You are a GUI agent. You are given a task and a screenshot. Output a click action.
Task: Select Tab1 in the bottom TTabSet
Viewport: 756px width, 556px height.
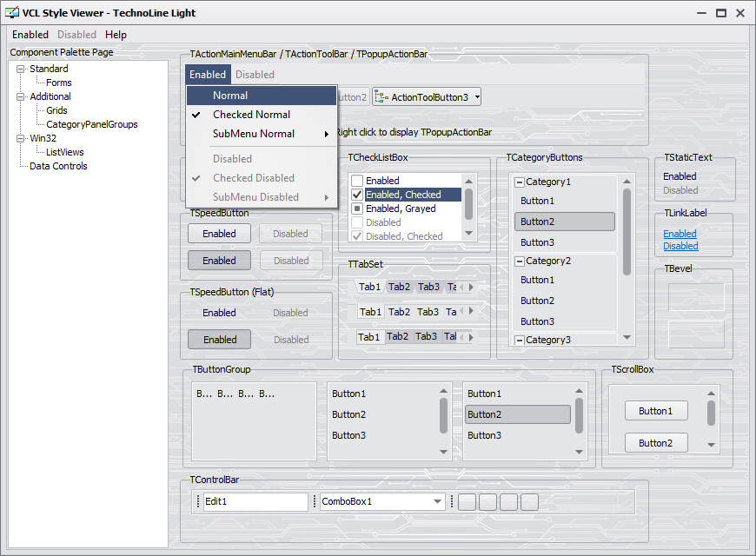[368, 337]
